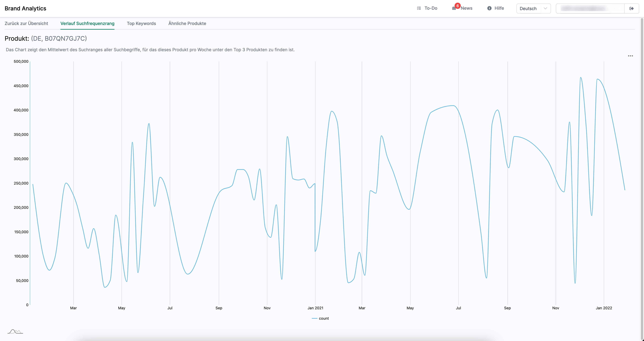Click the News gift icon
The height and width of the screenshot is (341, 644).
click(x=454, y=9)
